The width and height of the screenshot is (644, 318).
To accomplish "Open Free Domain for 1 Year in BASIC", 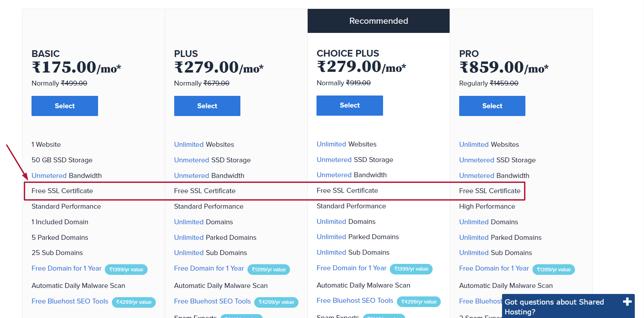I will [x=67, y=268].
